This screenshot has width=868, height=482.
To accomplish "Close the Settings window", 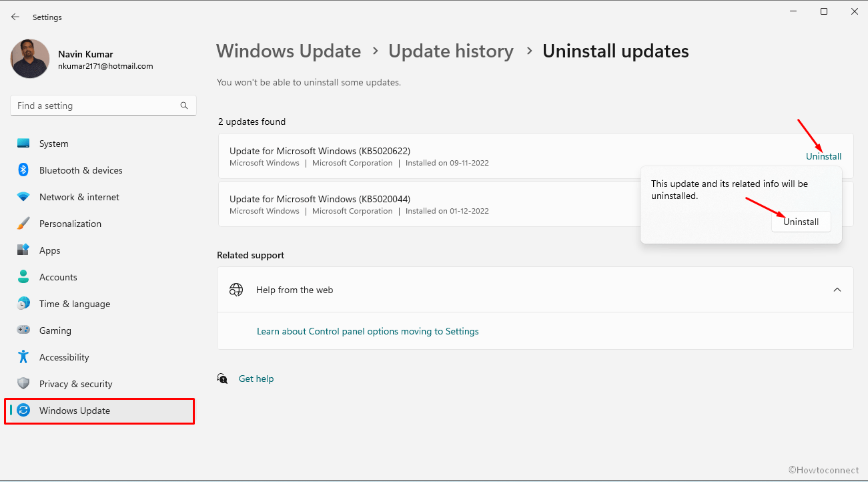I will pyautogui.click(x=855, y=11).
